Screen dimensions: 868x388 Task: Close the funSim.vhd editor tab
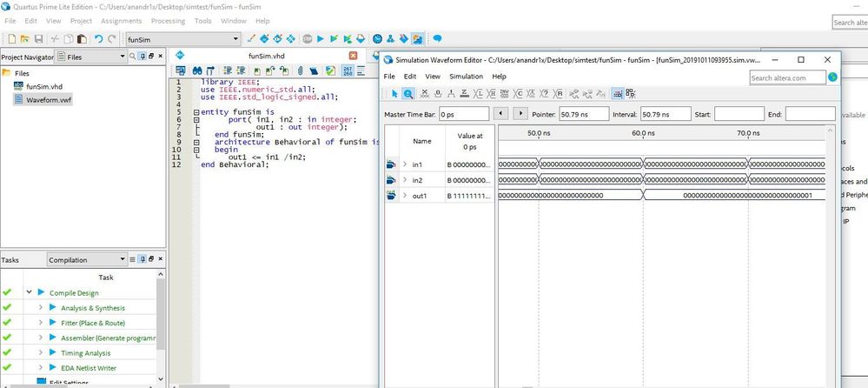click(x=354, y=56)
